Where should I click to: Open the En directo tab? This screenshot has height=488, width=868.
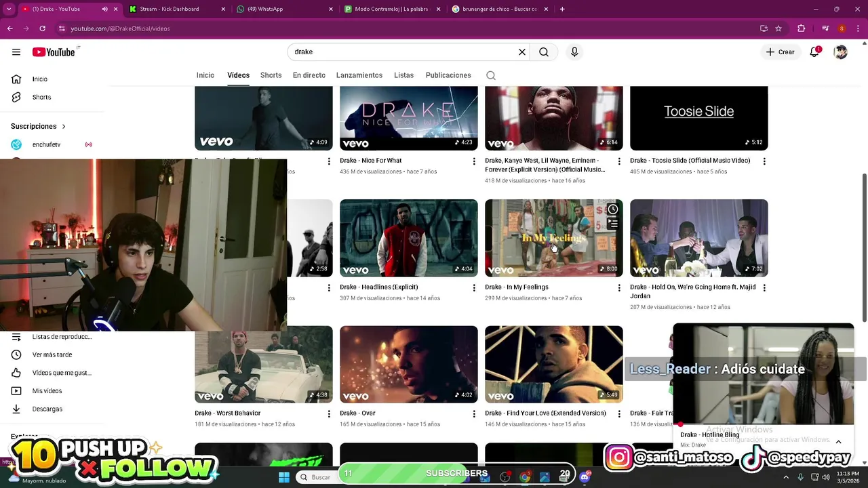click(x=309, y=75)
